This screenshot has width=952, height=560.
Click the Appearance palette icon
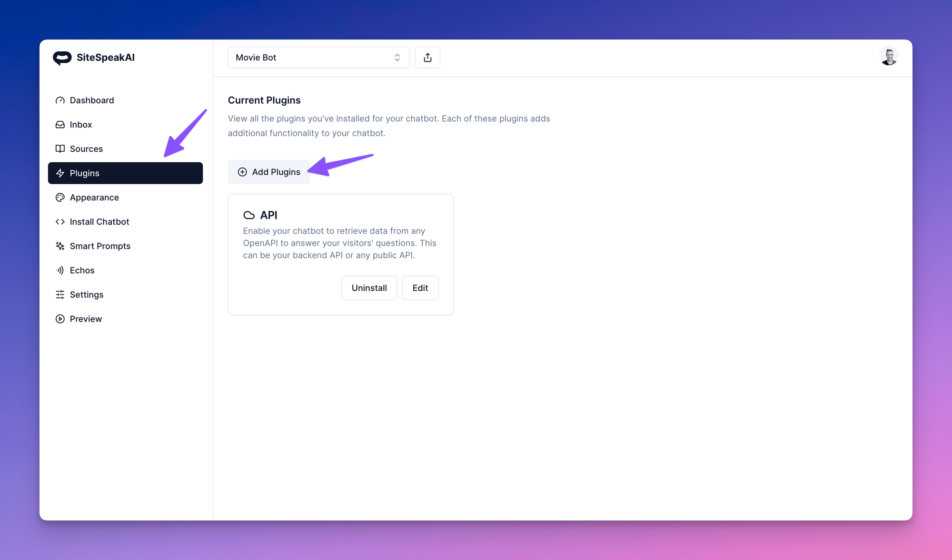60,197
